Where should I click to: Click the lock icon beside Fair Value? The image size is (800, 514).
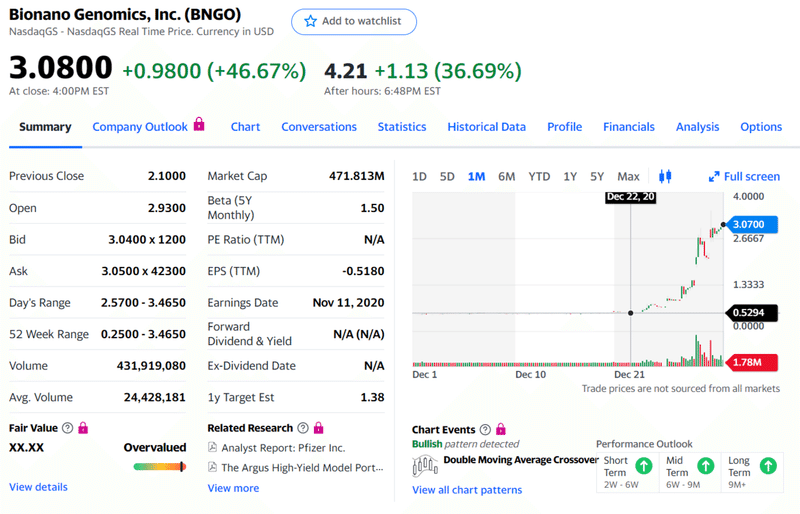83,428
